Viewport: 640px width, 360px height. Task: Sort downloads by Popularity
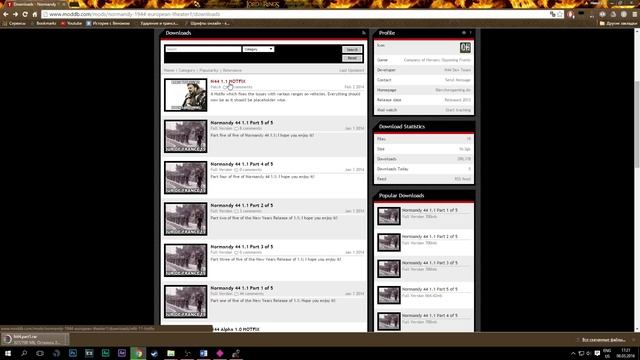pos(209,70)
